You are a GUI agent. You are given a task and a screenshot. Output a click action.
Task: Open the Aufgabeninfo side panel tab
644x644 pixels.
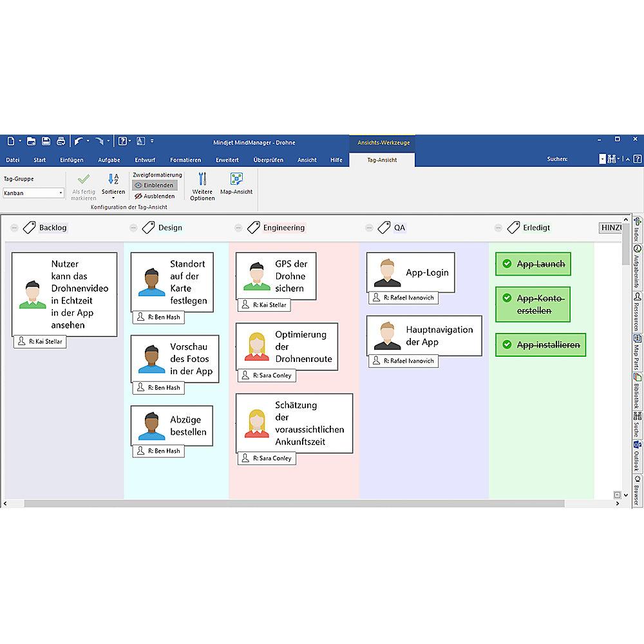point(637,267)
